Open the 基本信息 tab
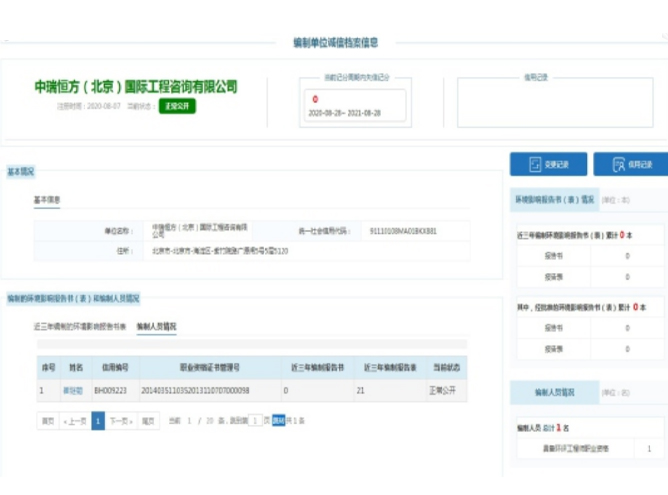Viewport: 668px width, 495px height. (x=47, y=200)
